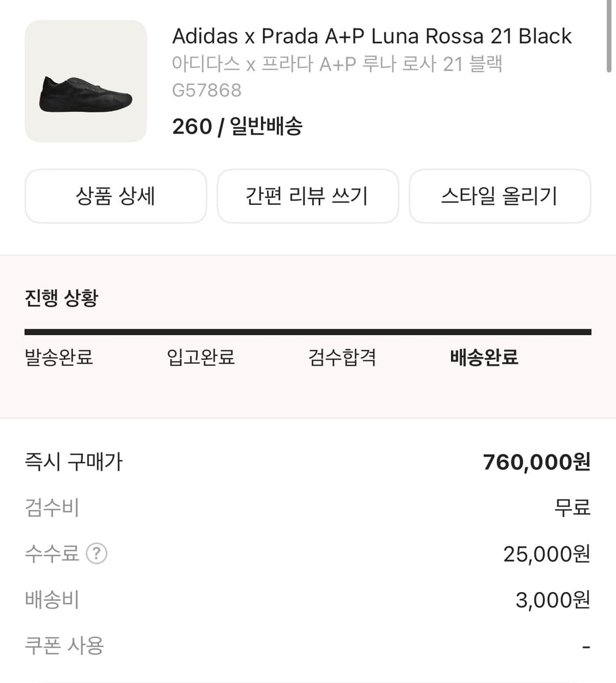The width and height of the screenshot is (616, 683).
Task: Tap Adidas x Prada Luna Rossa title
Action: [372, 36]
